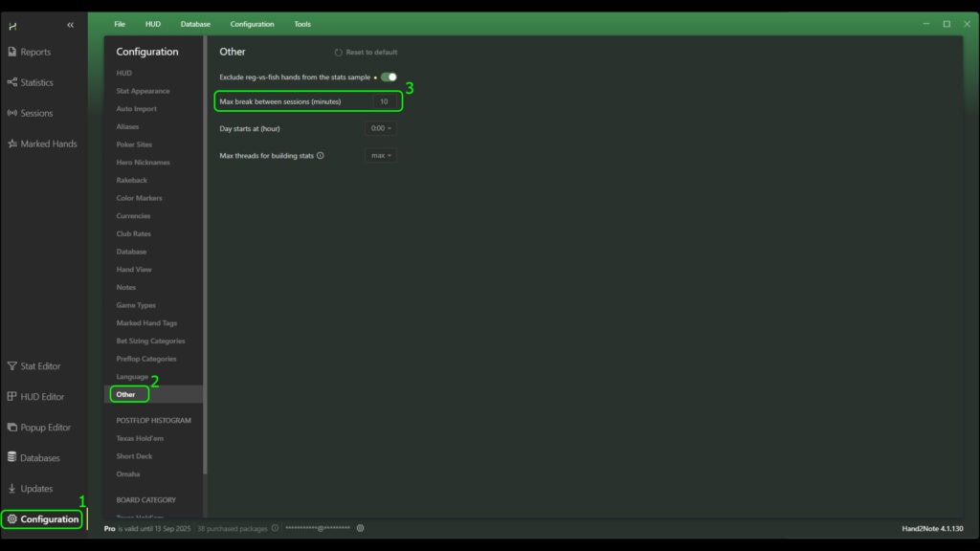This screenshot has width=980, height=551.
Task: Open Statistics via its share-node icon
Action: pyautogui.click(x=12, y=82)
